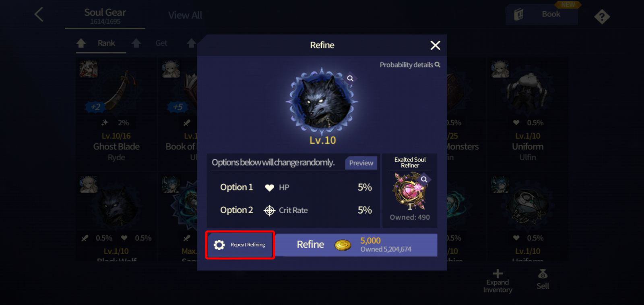Tap Expand Inventory plus icon
Viewport: 644px width, 305px height.
click(x=497, y=274)
